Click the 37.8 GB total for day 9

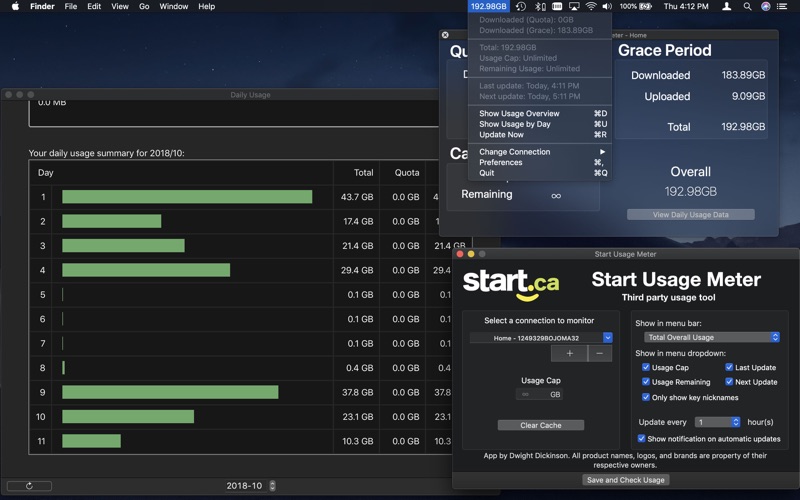click(357, 392)
